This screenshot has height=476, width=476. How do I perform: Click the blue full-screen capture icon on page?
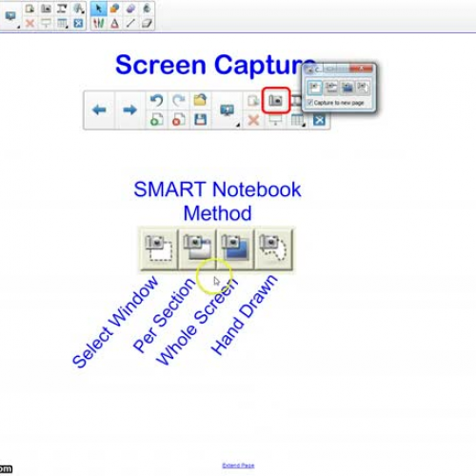[235, 249]
